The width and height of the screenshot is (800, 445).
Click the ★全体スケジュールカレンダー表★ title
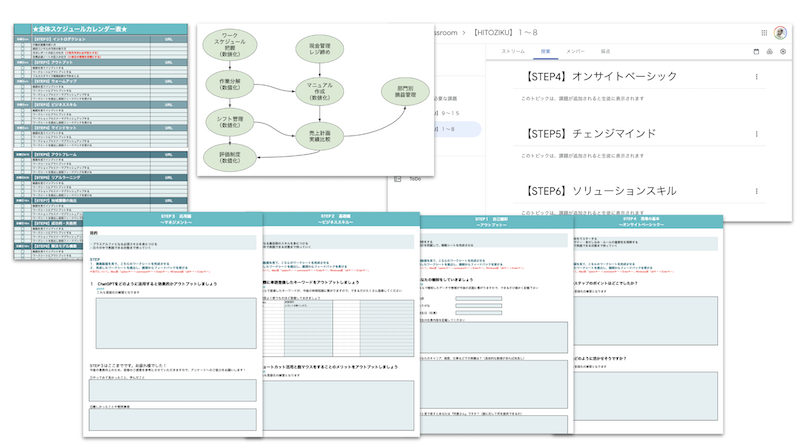pyautogui.click(x=80, y=29)
